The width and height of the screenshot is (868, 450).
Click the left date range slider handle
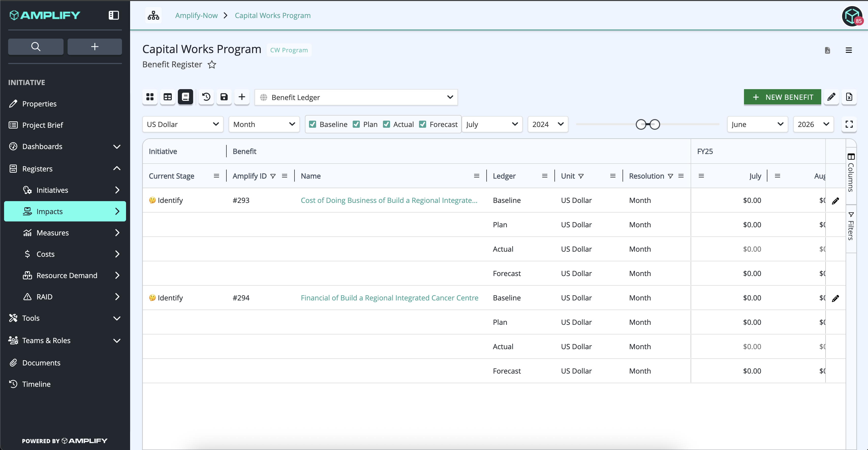tap(641, 124)
